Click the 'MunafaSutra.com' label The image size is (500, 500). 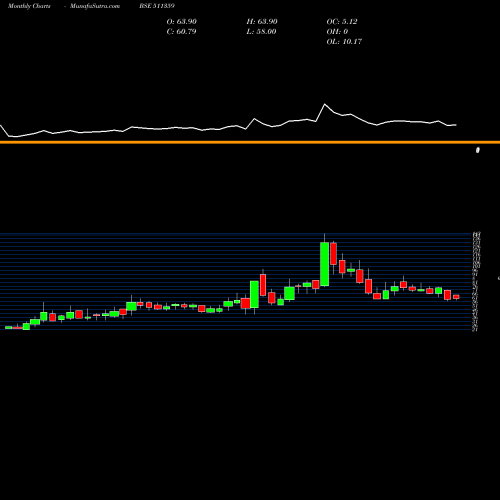click(95, 6)
